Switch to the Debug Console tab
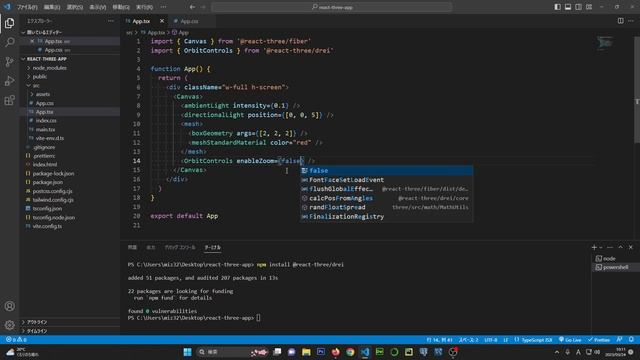Viewport: 640px width, 360px height. pos(180,247)
